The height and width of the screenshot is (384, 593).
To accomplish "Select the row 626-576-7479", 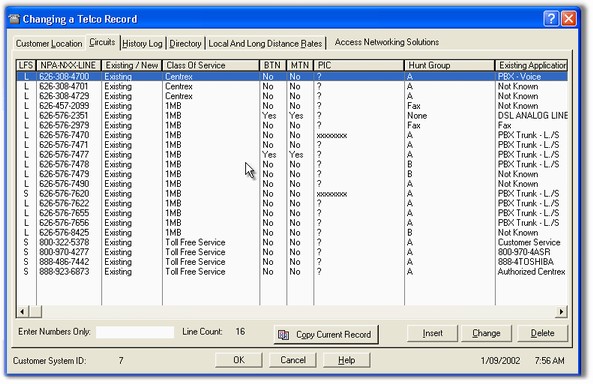I will [x=292, y=174].
